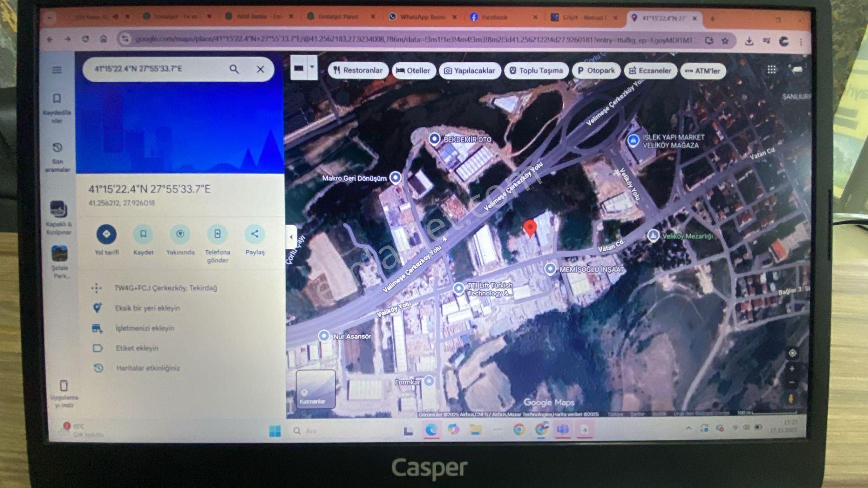The image size is (868, 488).
Task: Open Google apps grid icon
Action: pos(771,70)
